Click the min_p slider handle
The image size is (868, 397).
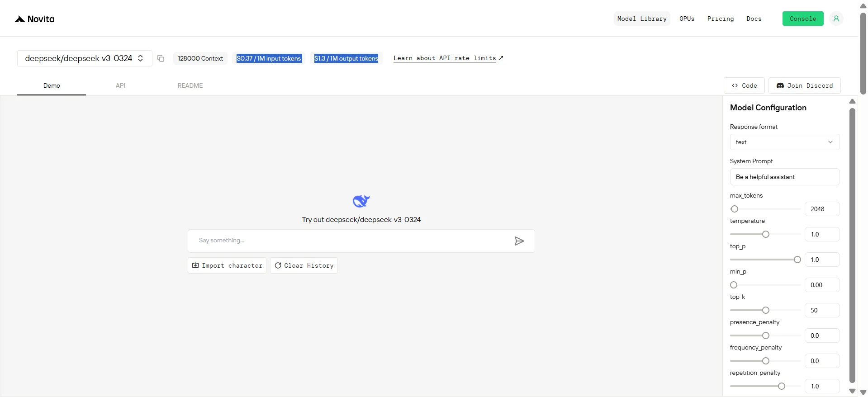(734, 285)
